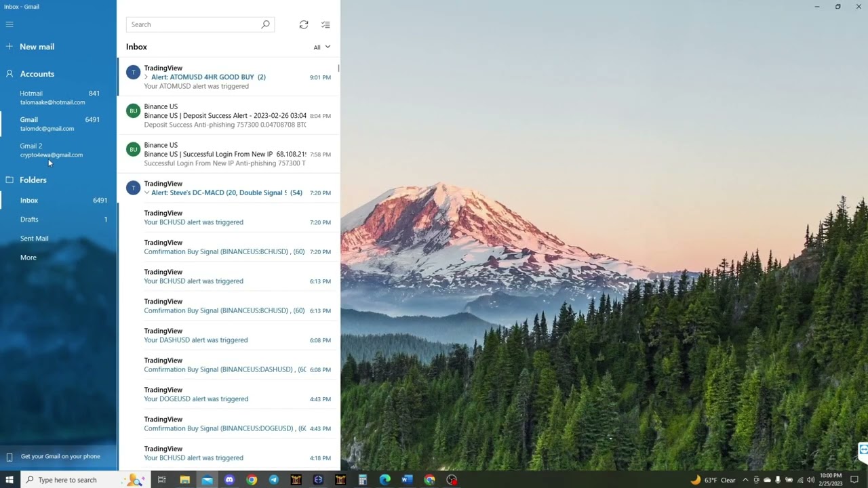Open Task View from the taskbar
The width and height of the screenshot is (868, 488).
click(x=161, y=480)
